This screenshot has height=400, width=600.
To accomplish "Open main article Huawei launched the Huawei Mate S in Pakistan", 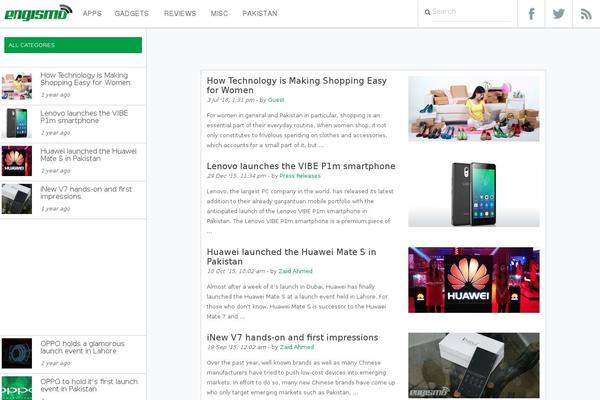I will pos(292,256).
